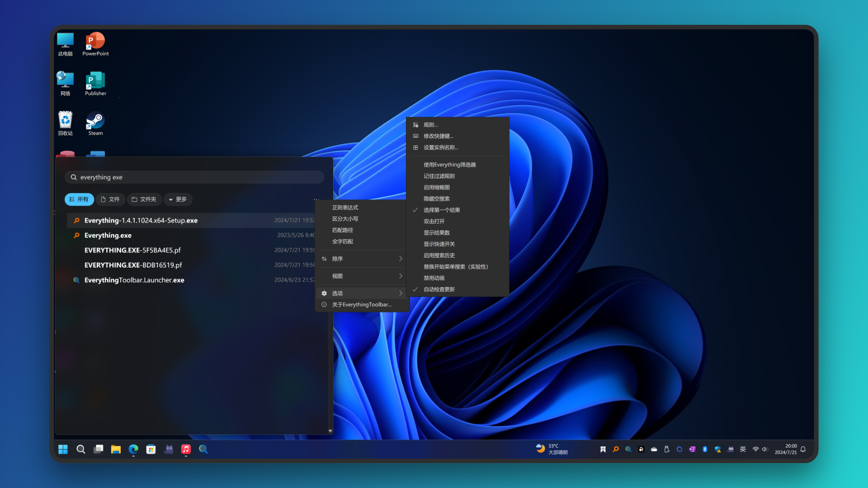Click orange Everything tray icon
Image resolution: width=868 pixels, height=488 pixels.
pyautogui.click(x=616, y=449)
